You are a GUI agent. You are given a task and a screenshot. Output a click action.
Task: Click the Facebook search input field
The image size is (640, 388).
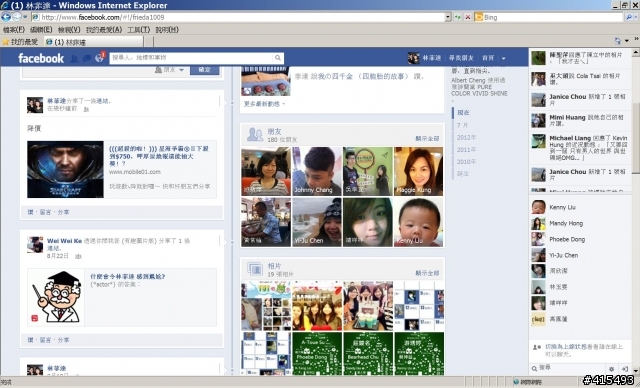pyautogui.click(x=192, y=58)
